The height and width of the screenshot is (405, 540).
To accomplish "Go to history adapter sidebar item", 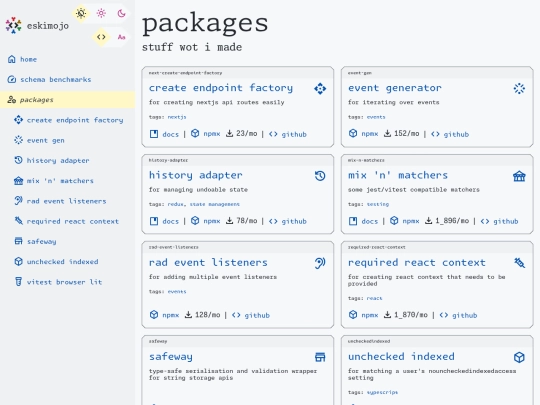I will pyautogui.click(x=69, y=160).
